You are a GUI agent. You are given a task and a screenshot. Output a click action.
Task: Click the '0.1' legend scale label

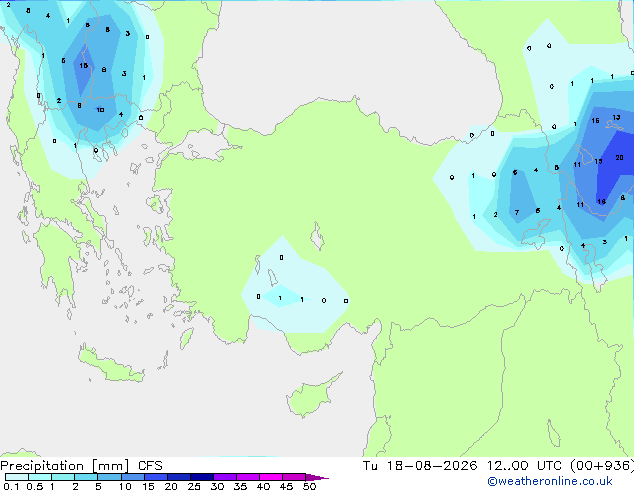coord(11,486)
